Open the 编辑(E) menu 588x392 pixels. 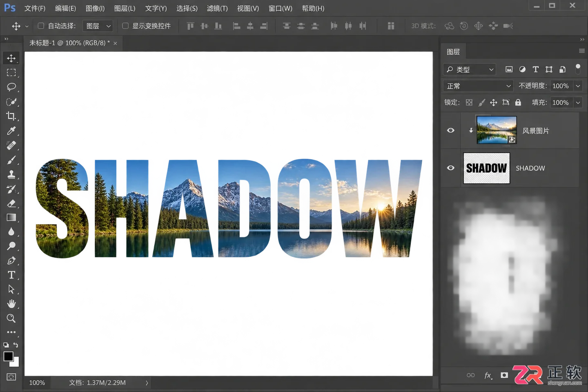coord(65,8)
